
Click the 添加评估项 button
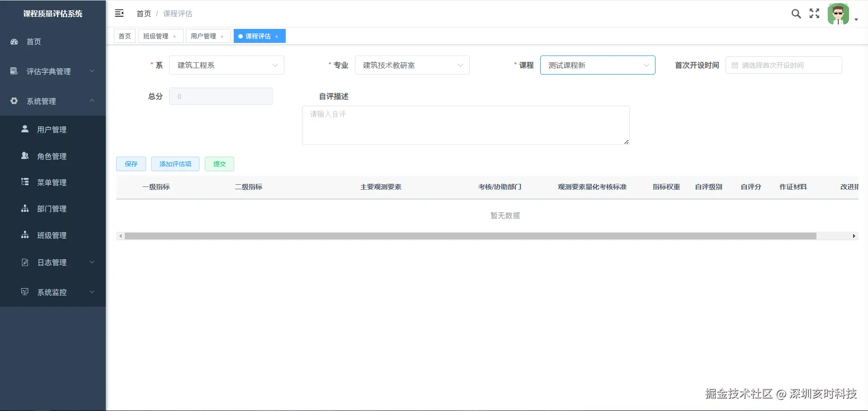(175, 164)
